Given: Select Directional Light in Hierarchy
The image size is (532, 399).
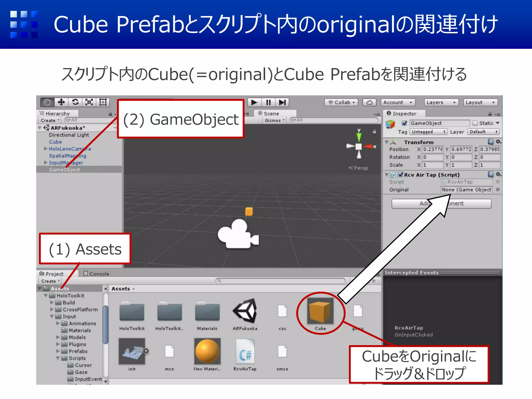Looking at the screenshot, I should pos(69,135).
